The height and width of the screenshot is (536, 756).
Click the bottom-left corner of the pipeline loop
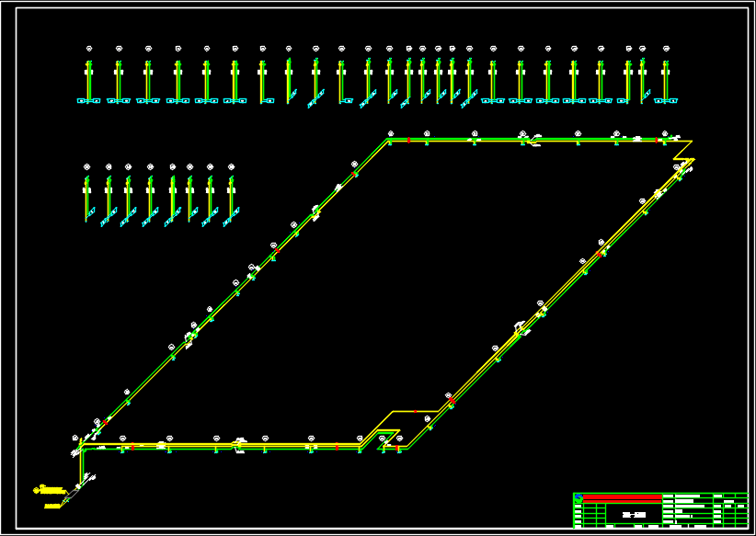coord(81,448)
